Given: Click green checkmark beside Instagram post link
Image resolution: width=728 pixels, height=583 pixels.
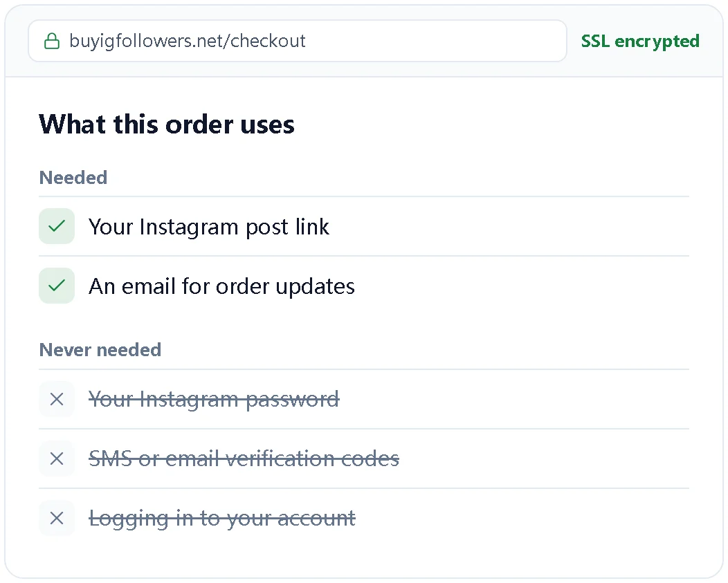Looking at the screenshot, I should coord(57,226).
